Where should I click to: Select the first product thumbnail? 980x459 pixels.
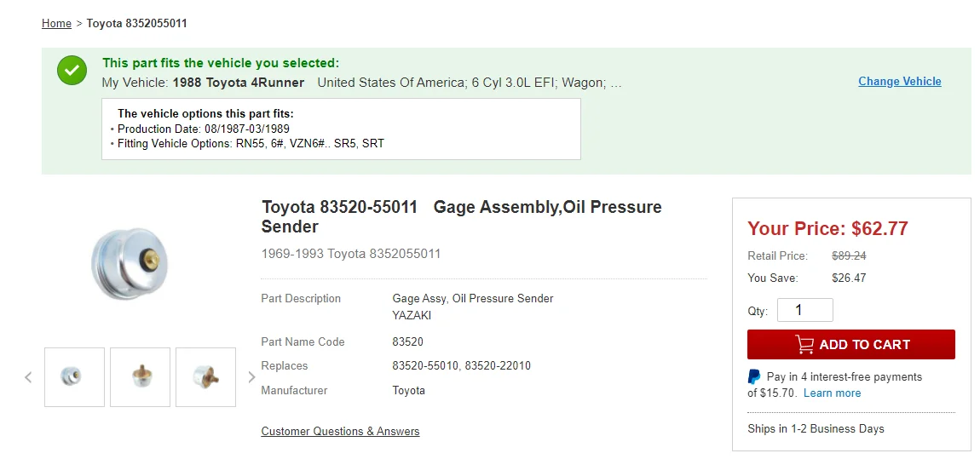(75, 377)
